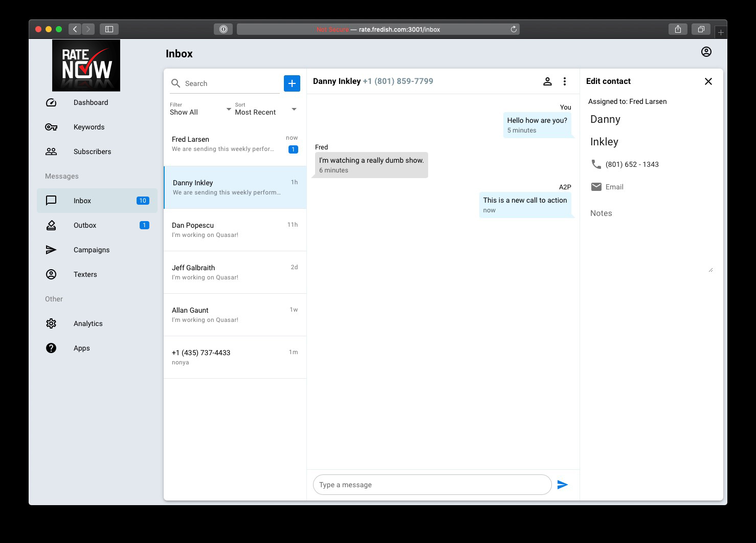Screen dimensions: 756x543
Task: Show Safari tab overview
Action: pyautogui.click(x=701, y=29)
